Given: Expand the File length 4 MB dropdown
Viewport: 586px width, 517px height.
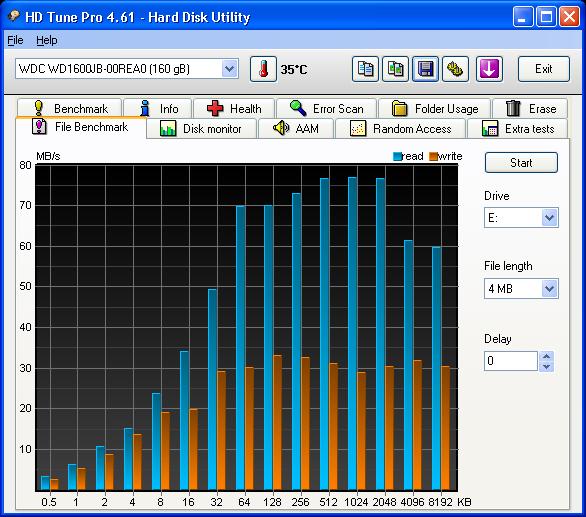Looking at the screenshot, I should [x=549, y=289].
